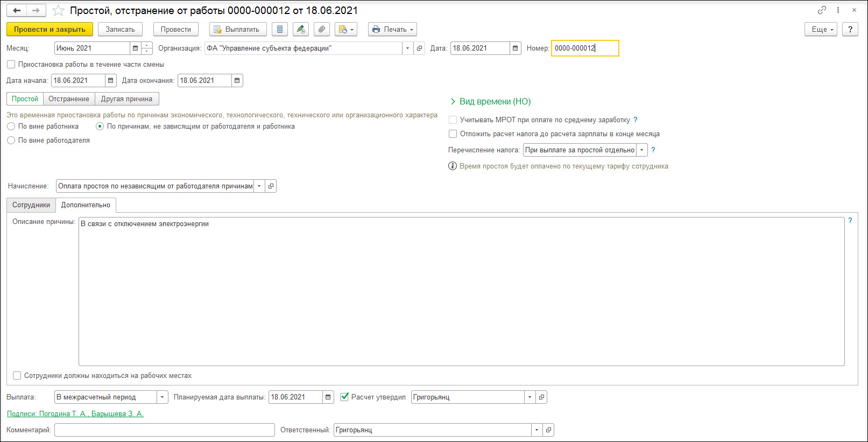Toggle Отложить расчет налога checkbox
Viewport: 868px width, 442px height.
pyautogui.click(x=453, y=134)
